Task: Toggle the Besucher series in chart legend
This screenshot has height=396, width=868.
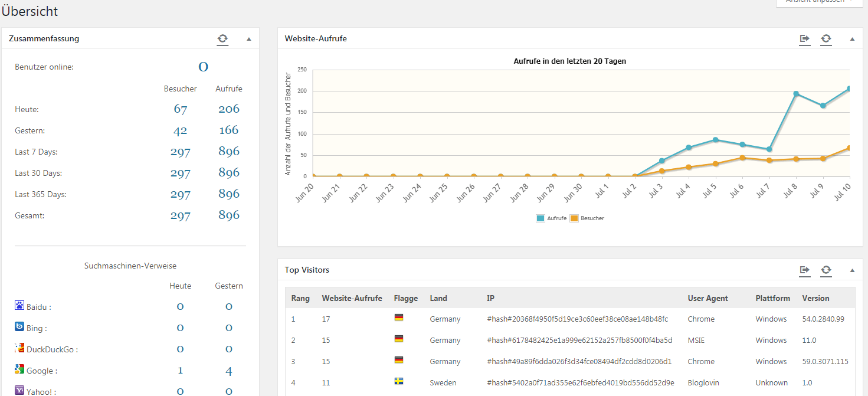Action: [x=587, y=218]
